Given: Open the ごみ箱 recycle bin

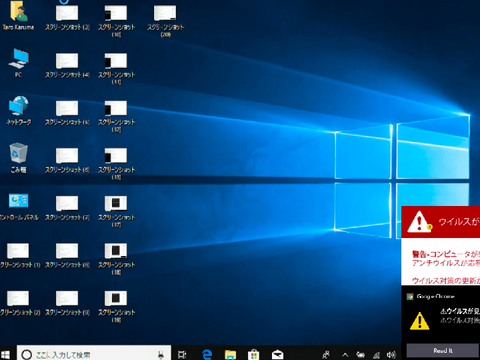Looking at the screenshot, I should [x=18, y=158].
